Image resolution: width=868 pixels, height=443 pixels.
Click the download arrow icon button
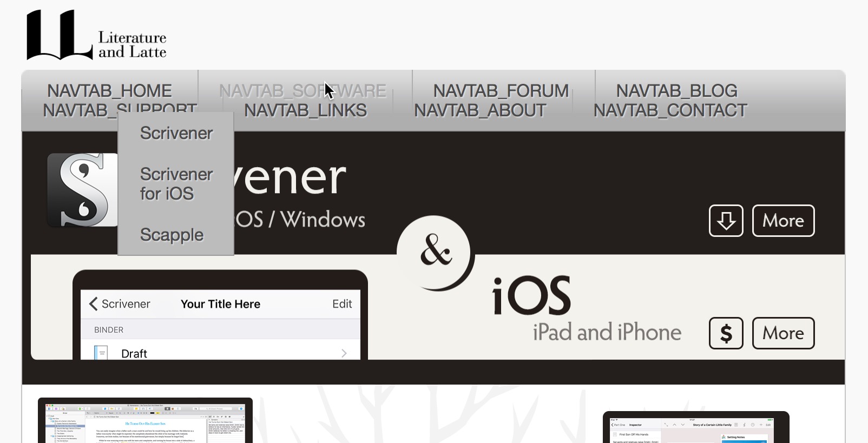pyautogui.click(x=726, y=221)
